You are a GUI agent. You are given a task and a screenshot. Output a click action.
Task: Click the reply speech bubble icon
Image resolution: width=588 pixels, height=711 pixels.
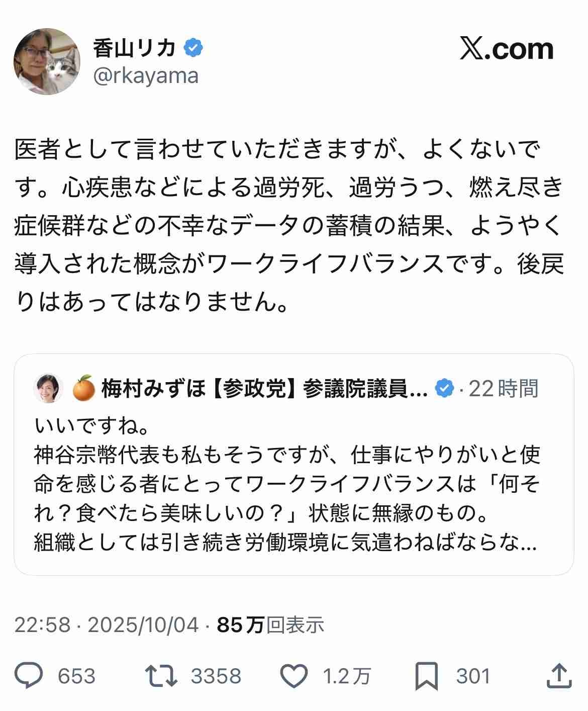(x=29, y=676)
